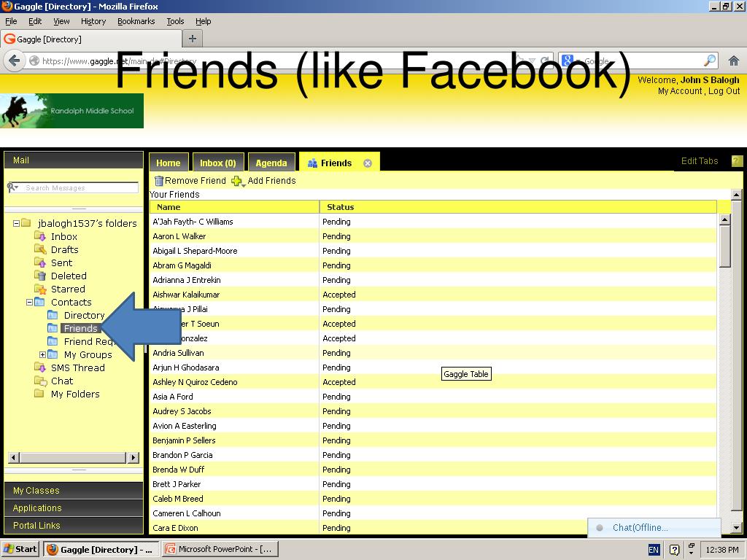Click inner friends table scrollbar thumb
This screenshot has height=560, width=747.
(x=724, y=246)
